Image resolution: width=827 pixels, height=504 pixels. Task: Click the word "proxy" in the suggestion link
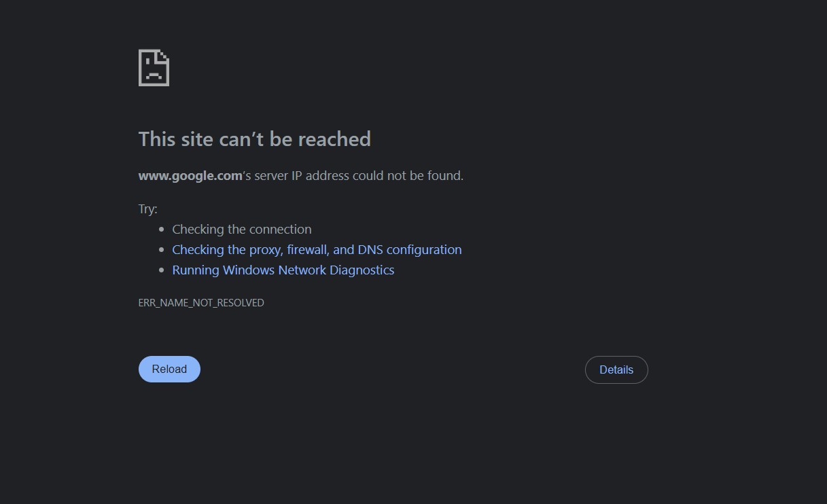[264, 250]
